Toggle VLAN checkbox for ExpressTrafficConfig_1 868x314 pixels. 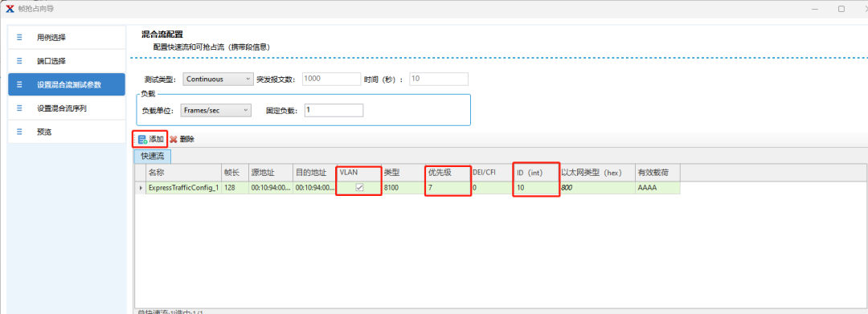[359, 188]
